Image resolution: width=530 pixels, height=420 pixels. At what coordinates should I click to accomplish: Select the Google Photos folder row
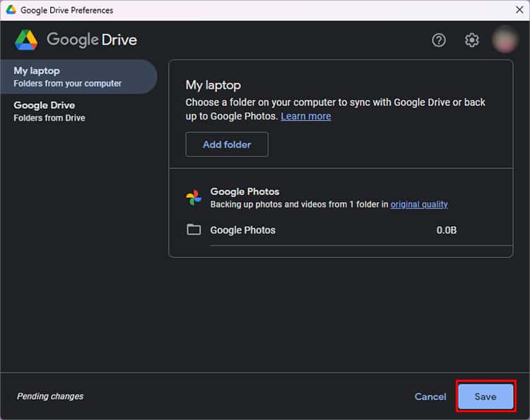pyautogui.click(x=350, y=230)
